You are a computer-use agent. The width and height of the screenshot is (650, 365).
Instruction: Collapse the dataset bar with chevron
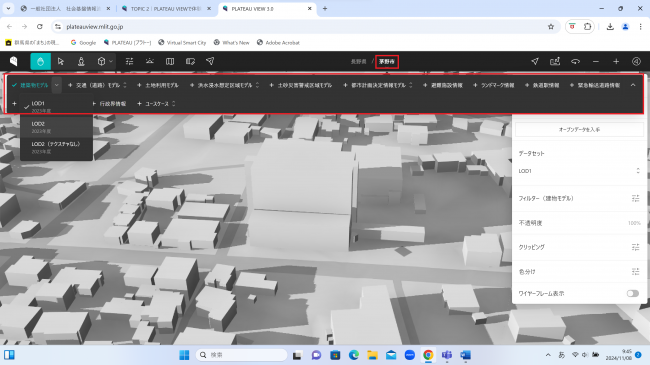(x=633, y=85)
